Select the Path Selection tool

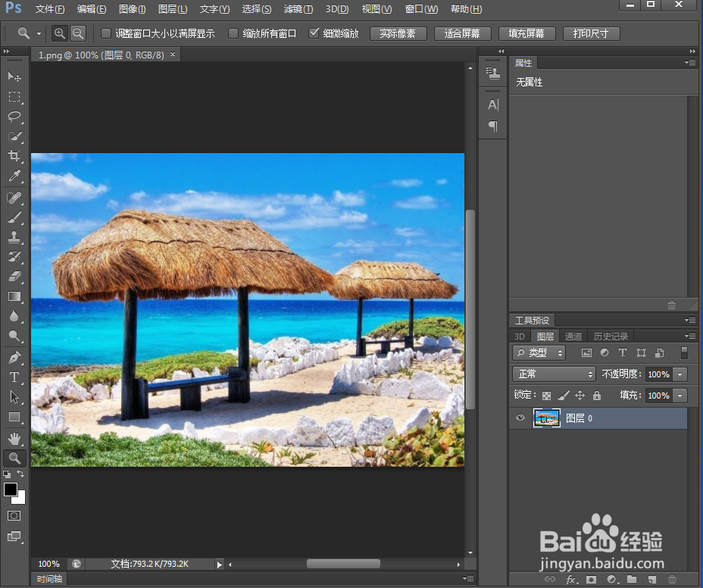coord(14,397)
